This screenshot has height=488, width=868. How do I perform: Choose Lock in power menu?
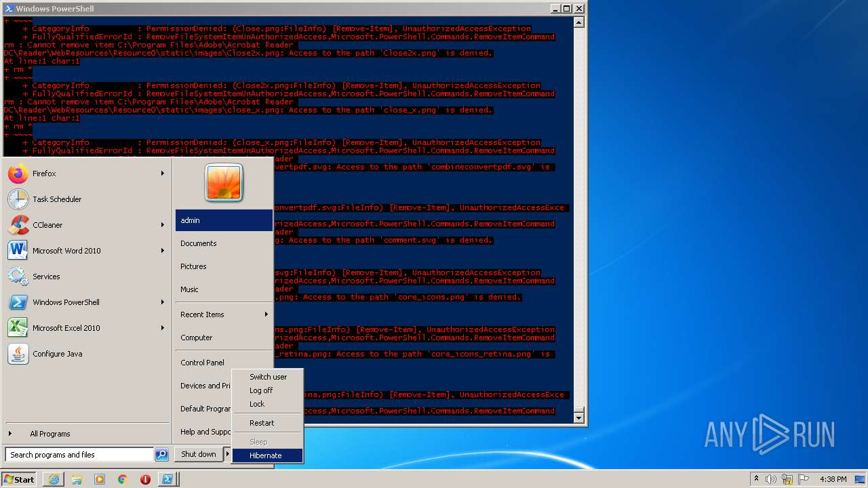(x=268, y=404)
